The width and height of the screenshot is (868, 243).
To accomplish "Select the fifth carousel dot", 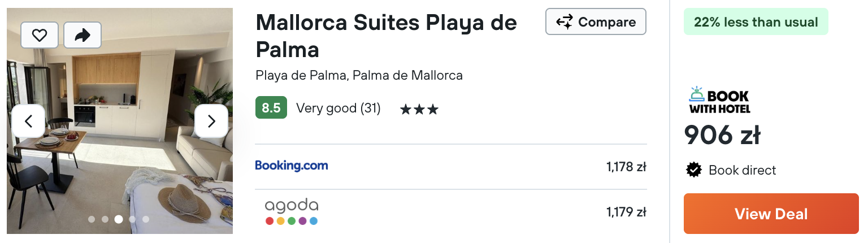I will tap(146, 219).
